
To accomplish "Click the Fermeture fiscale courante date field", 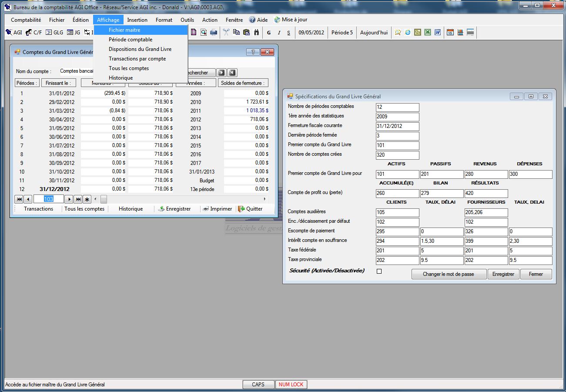I will (397, 127).
